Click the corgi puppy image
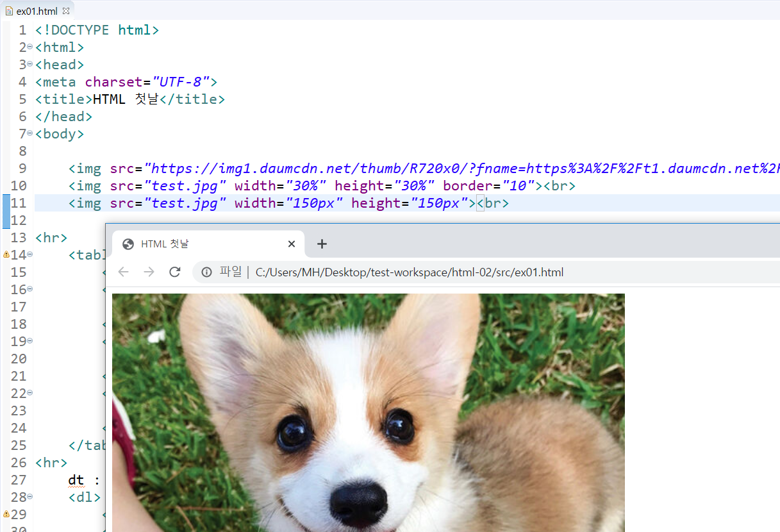 369,412
